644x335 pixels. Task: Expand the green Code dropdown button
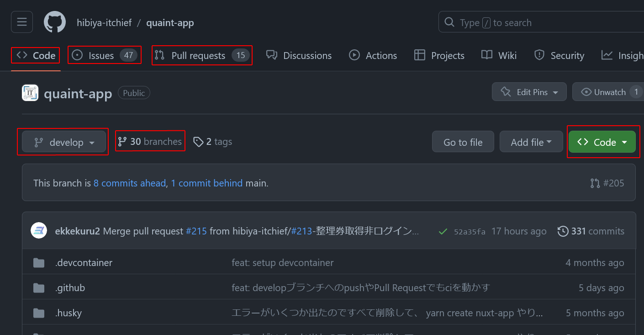tap(602, 142)
